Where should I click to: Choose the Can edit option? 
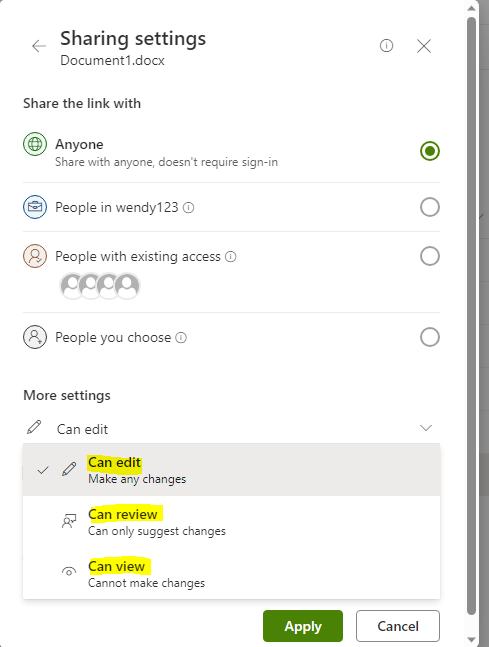tap(232, 470)
